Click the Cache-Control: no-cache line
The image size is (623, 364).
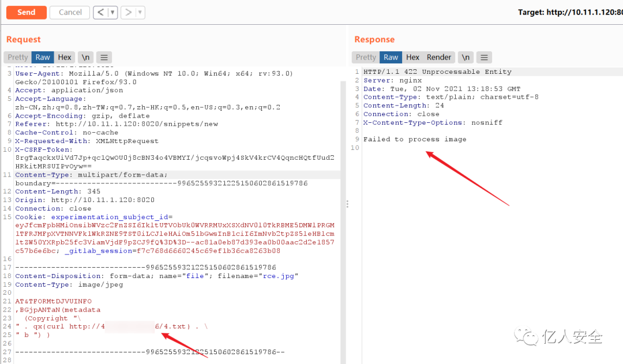click(x=67, y=132)
